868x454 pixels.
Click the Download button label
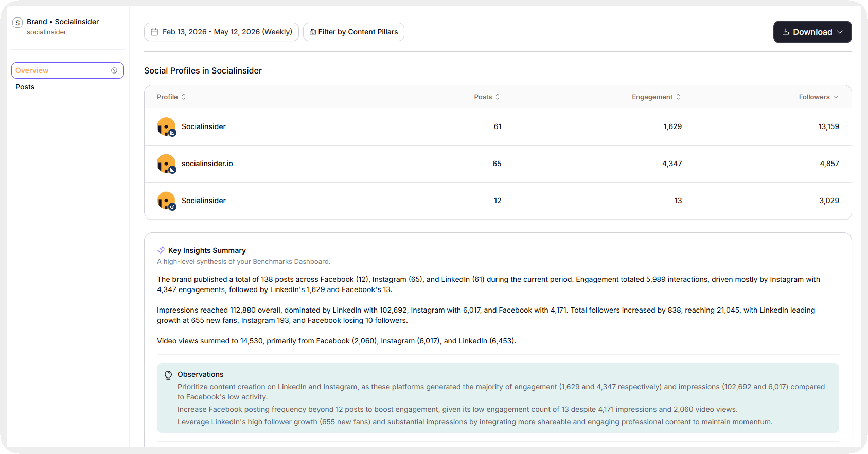(812, 32)
